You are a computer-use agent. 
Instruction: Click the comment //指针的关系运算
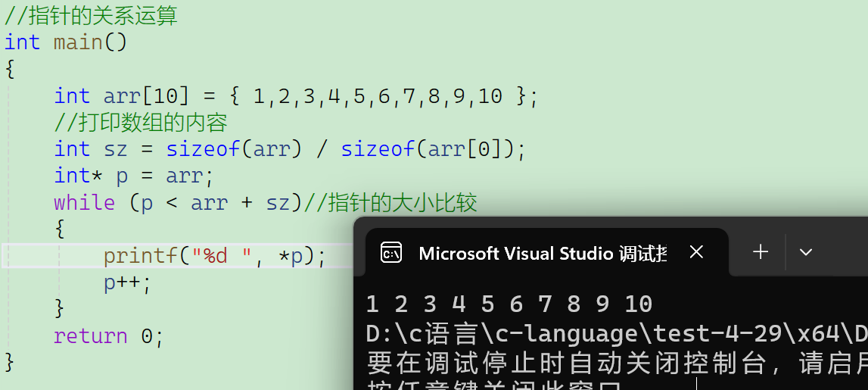click(92, 15)
